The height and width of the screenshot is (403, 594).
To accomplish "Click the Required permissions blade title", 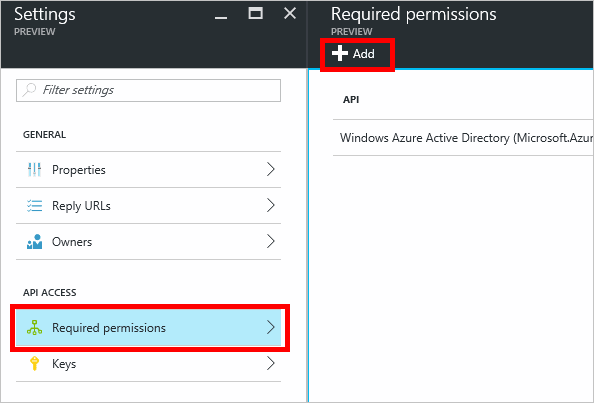I will coord(413,15).
